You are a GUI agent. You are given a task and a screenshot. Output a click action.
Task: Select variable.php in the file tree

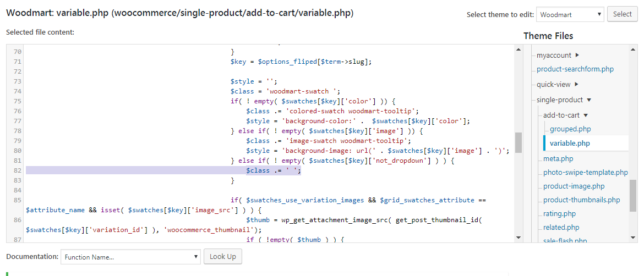click(570, 143)
